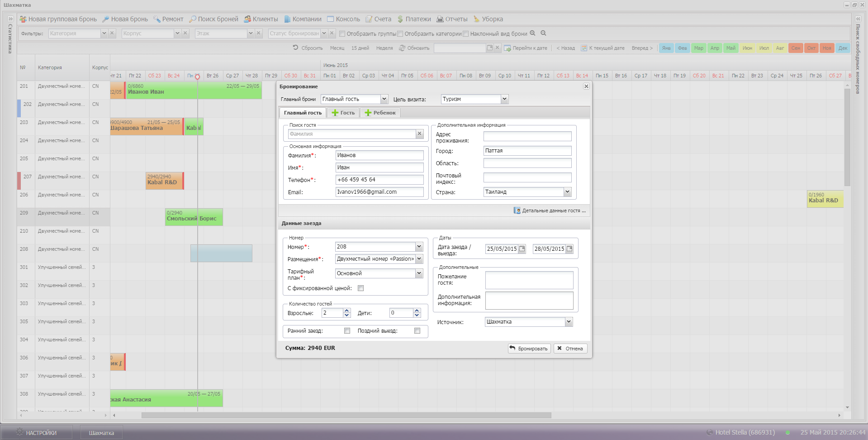Zoom in the chessboard grid
The width and height of the screenshot is (868, 440).
click(533, 33)
